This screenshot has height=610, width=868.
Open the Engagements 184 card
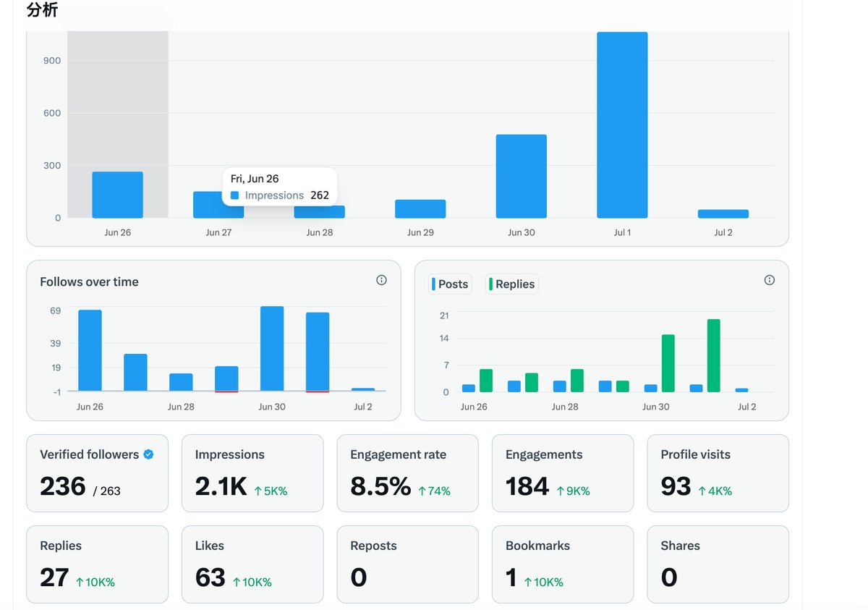(x=563, y=473)
